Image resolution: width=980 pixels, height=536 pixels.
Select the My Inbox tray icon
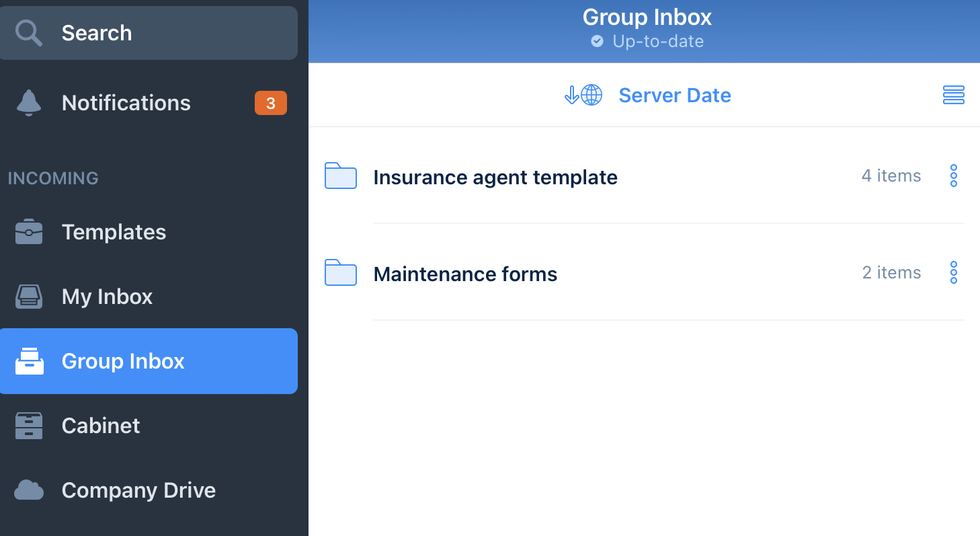click(28, 296)
